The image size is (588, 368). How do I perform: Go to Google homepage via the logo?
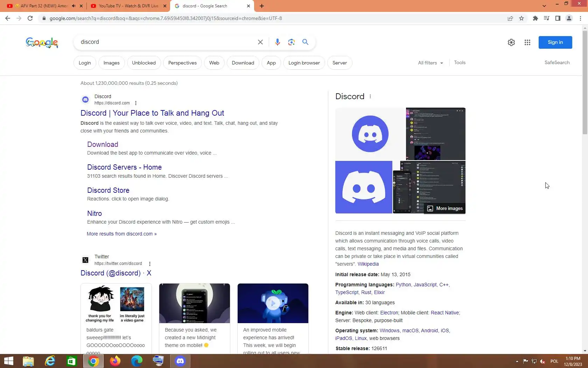[x=42, y=42]
